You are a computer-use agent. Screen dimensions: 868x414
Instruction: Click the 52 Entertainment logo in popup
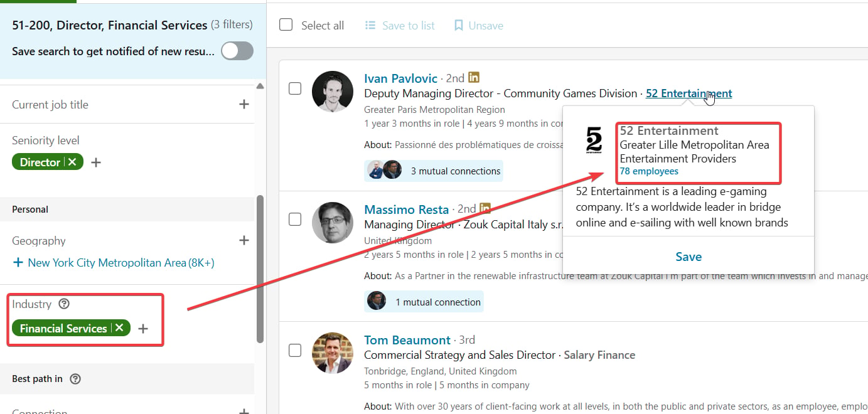pos(594,139)
